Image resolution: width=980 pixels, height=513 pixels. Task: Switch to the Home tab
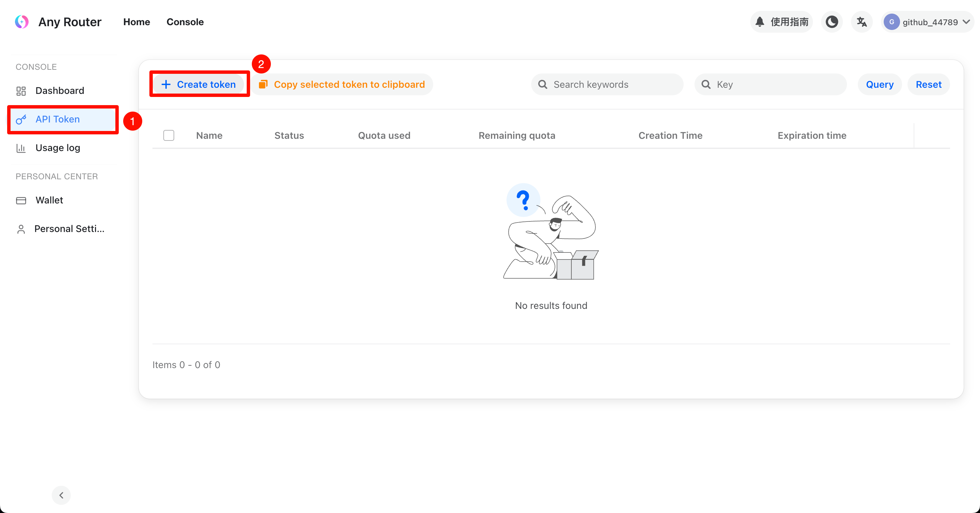(x=136, y=22)
